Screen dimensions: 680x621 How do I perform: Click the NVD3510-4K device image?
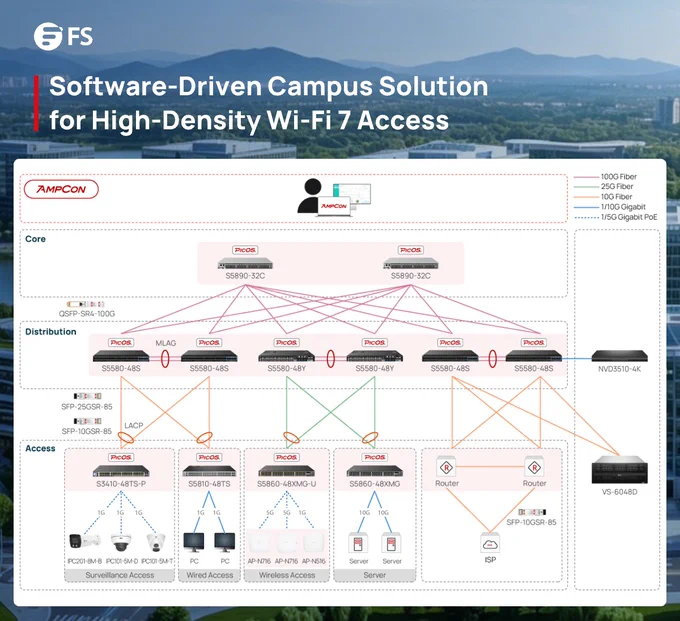[619, 356]
